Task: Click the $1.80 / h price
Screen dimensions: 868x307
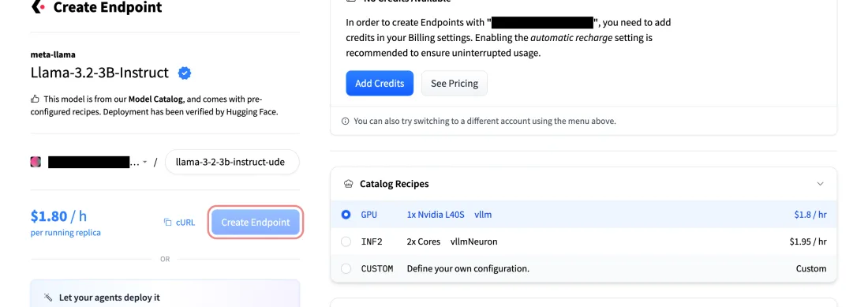Action: 58,215
